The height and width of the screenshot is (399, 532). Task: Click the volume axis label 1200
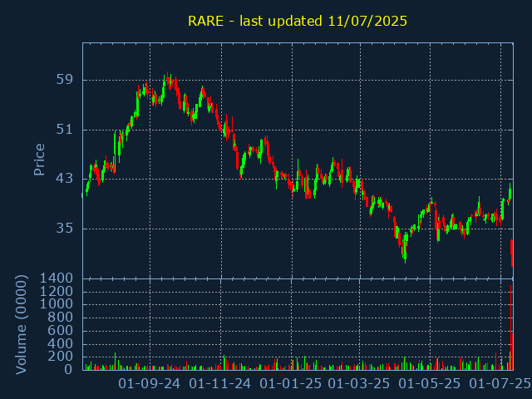(x=57, y=292)
